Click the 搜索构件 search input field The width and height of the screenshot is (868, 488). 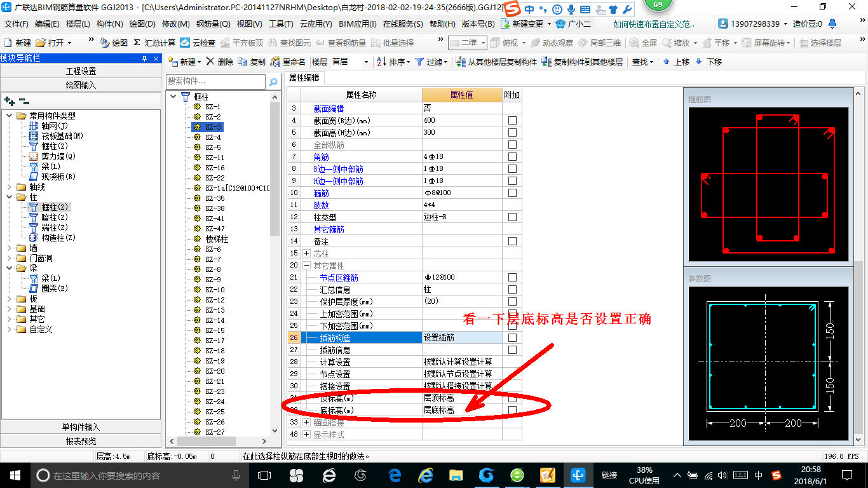click(x=215, y=82)
